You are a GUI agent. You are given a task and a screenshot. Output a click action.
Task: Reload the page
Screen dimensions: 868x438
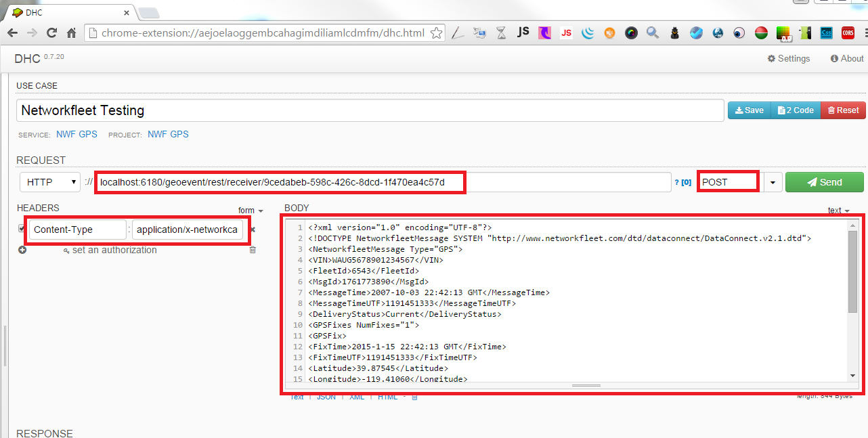click(51, 32)
